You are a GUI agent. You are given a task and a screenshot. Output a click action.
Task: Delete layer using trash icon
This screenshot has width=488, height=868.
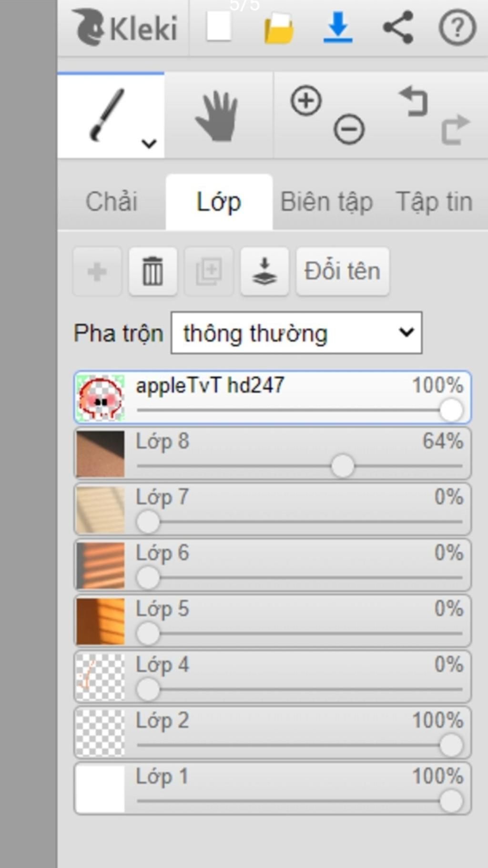(x=153, y=271)
